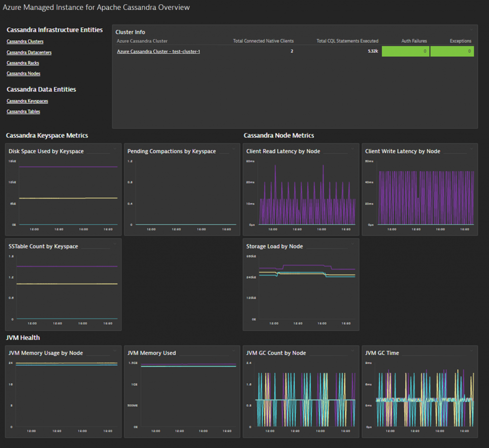This screenshot has width=489, height=448.
Task: Open the Cassandra Keyspaces link
Action: point(27,101)
